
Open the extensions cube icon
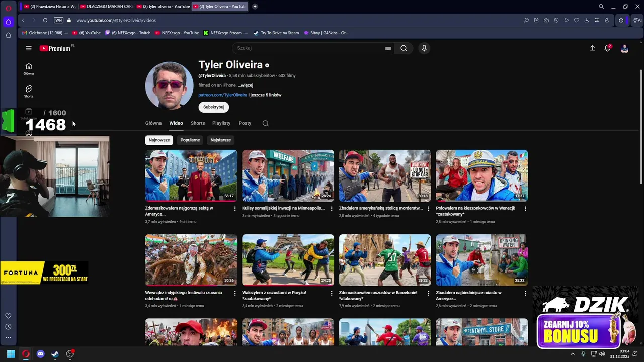(621, 20)
